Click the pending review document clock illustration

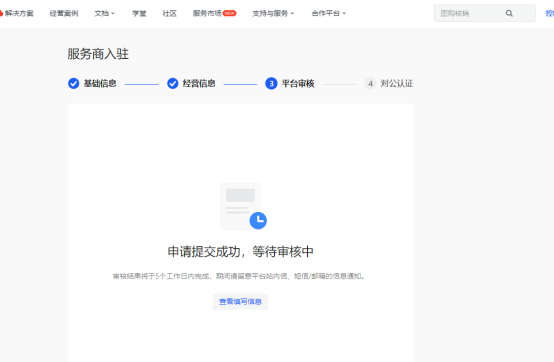pos(243,206)
